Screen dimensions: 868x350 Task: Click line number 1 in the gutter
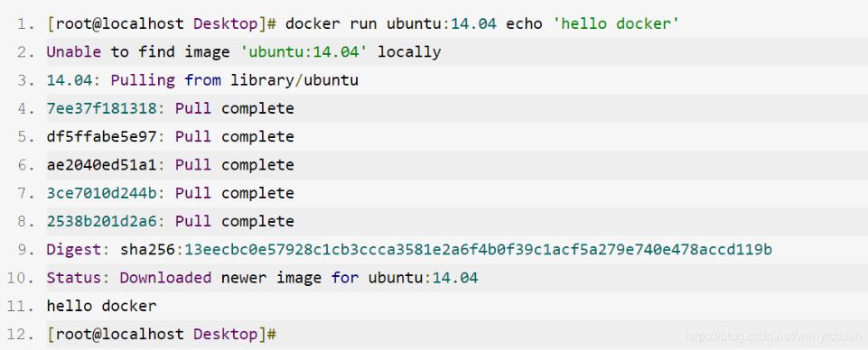25,23
